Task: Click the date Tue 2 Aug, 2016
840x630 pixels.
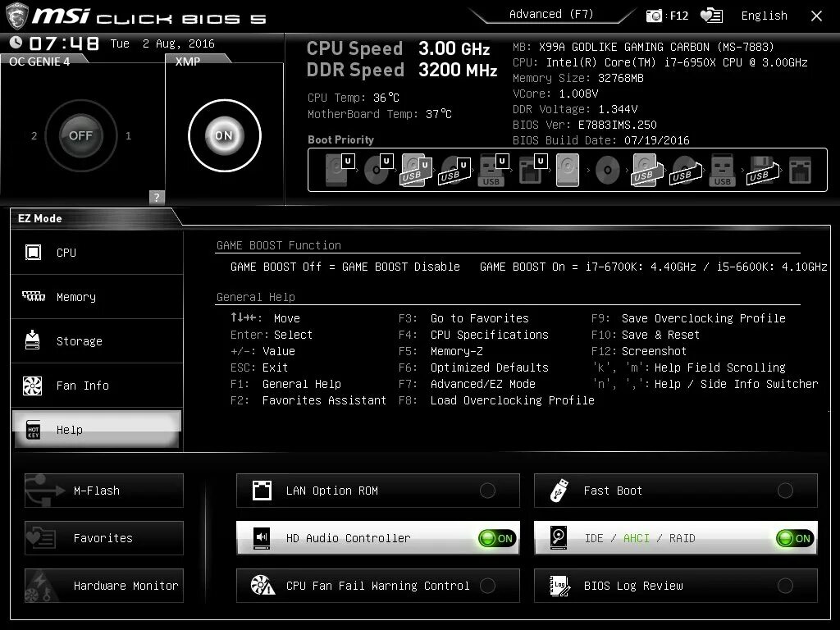Action: pos(162,44)
